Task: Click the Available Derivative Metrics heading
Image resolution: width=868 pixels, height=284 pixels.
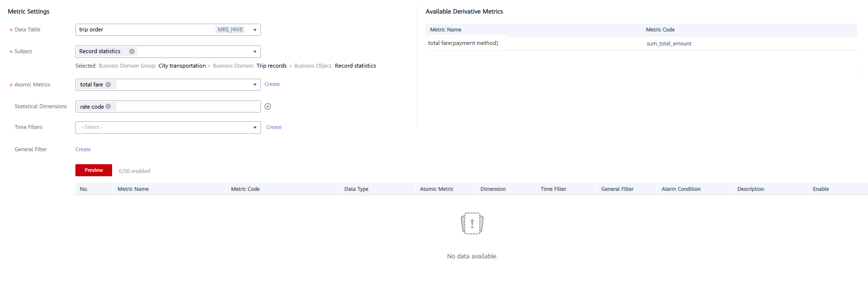Action: (x=464, y=11)
